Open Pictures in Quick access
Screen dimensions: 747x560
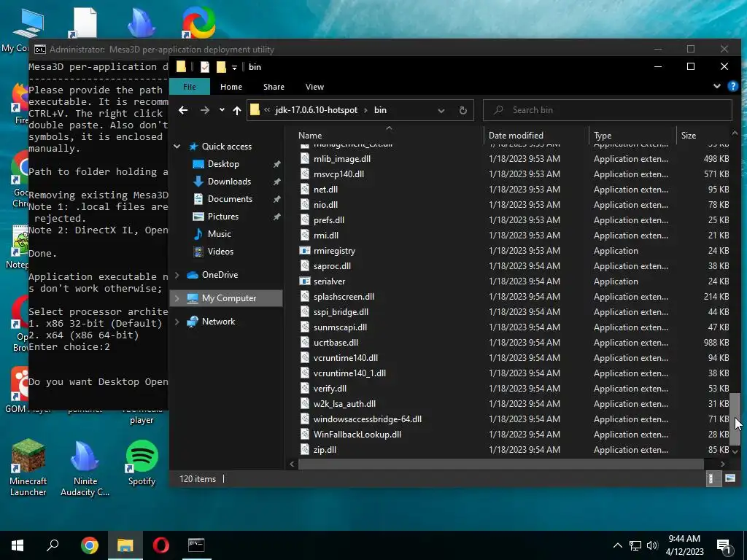(x=222, y=216)
